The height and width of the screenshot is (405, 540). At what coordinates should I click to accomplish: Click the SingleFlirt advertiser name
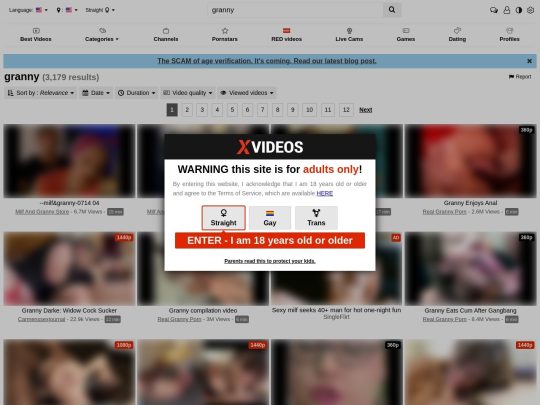pyautogui.click(x=336, y=317)
